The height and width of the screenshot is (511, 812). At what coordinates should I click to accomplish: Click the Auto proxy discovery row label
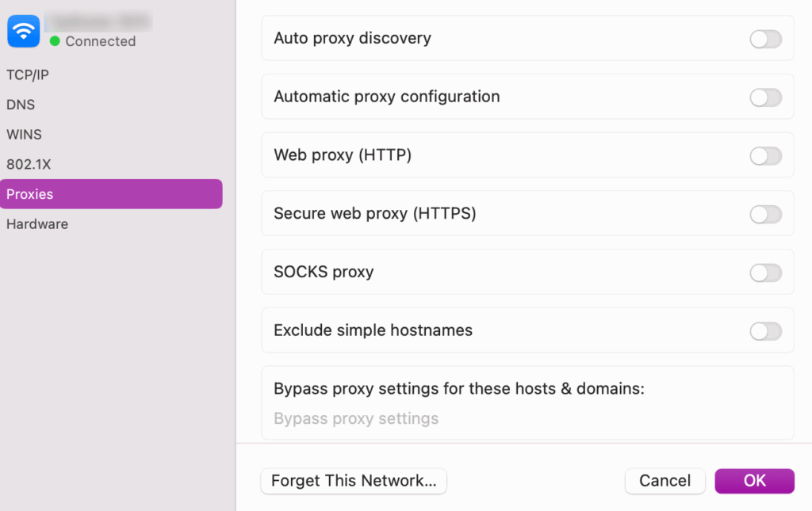click(x=352, y=38)
